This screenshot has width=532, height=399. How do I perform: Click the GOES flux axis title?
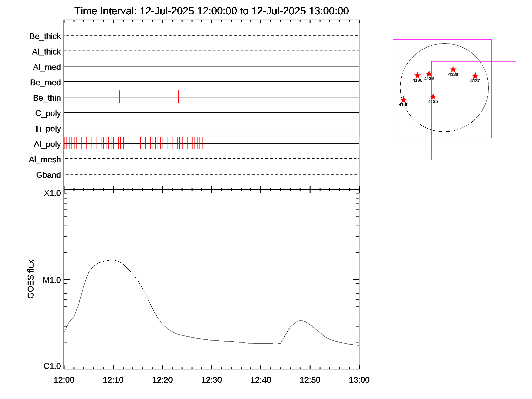pyautogui.click(x=31, y=279)
